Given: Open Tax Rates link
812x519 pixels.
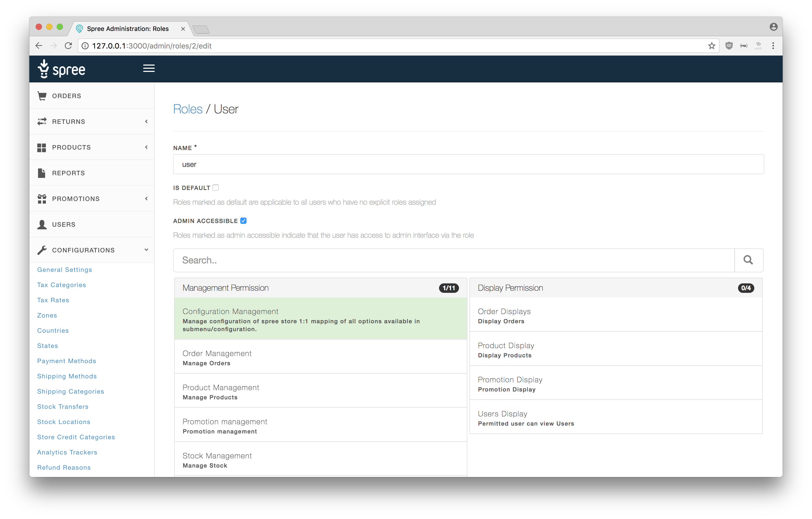Looking at the screenshot, I should click(x=53, y=300).
